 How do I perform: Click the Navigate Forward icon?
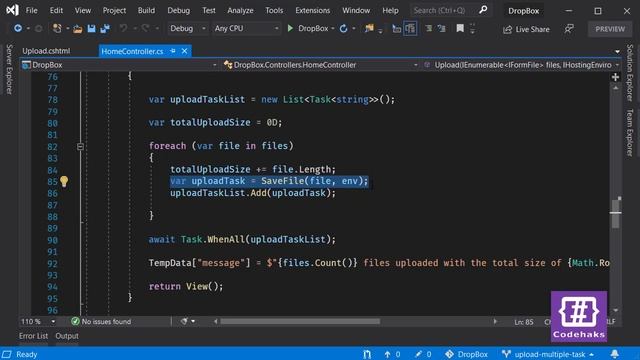pos(38,29)
